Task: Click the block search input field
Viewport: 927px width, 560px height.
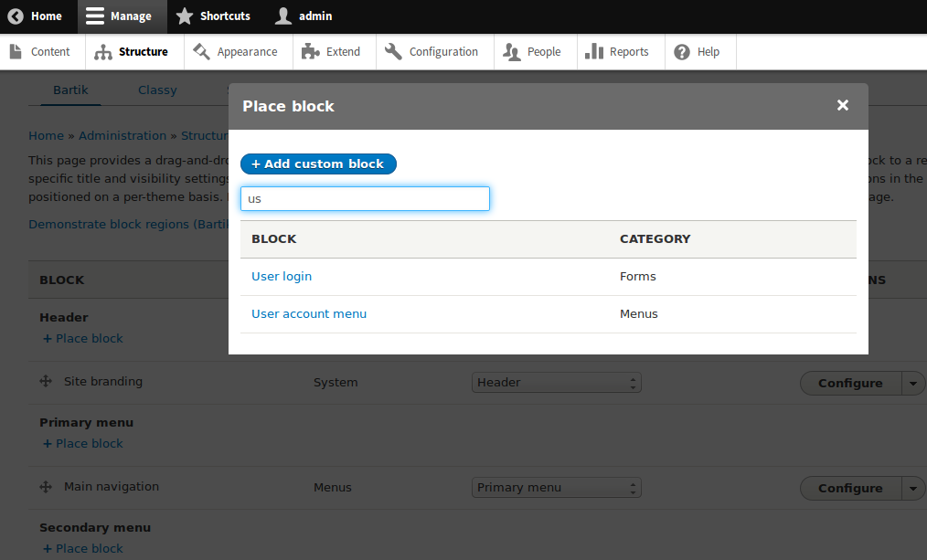Action: (365, 198)
